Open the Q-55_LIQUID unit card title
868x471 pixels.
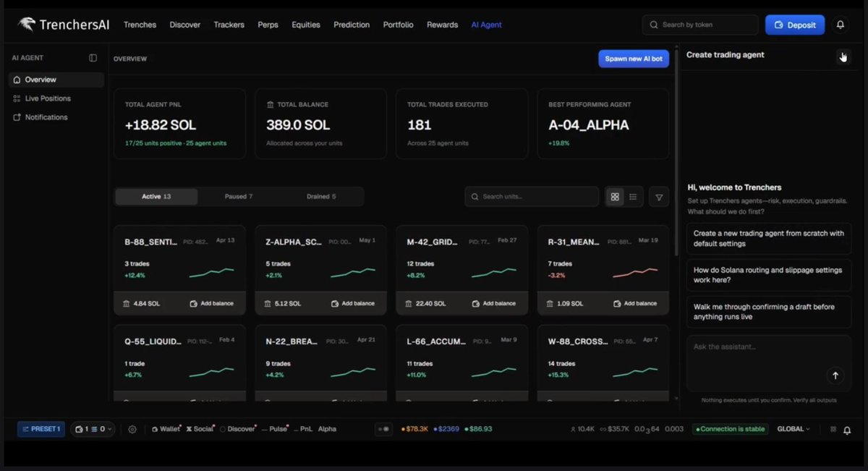tap(153, 341)
